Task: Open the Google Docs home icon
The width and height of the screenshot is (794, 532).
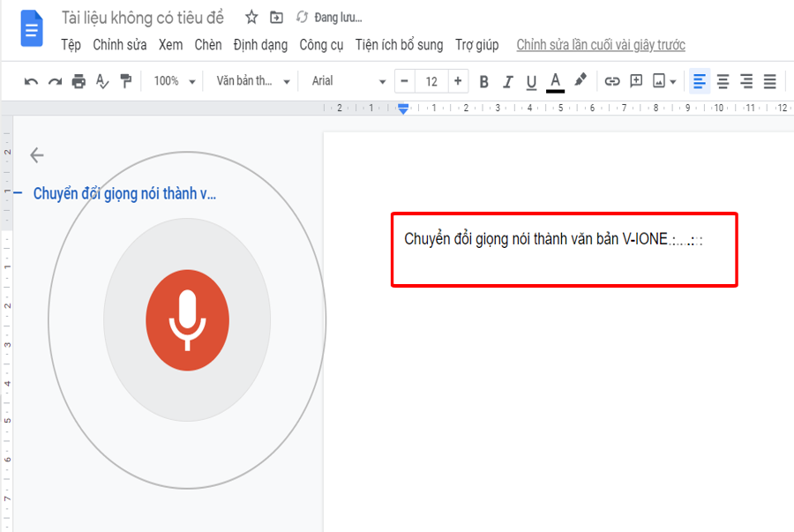Action: click(32, 28)
